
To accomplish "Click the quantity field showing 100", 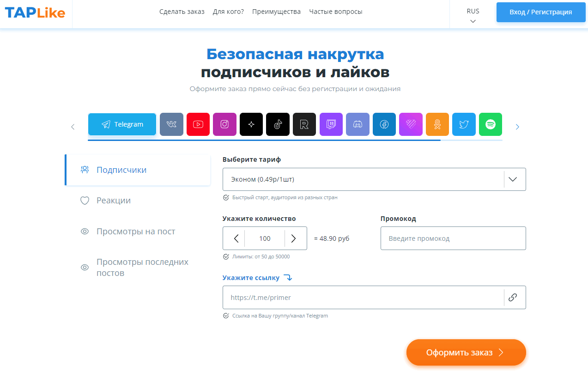I will (x=265, y=238).
